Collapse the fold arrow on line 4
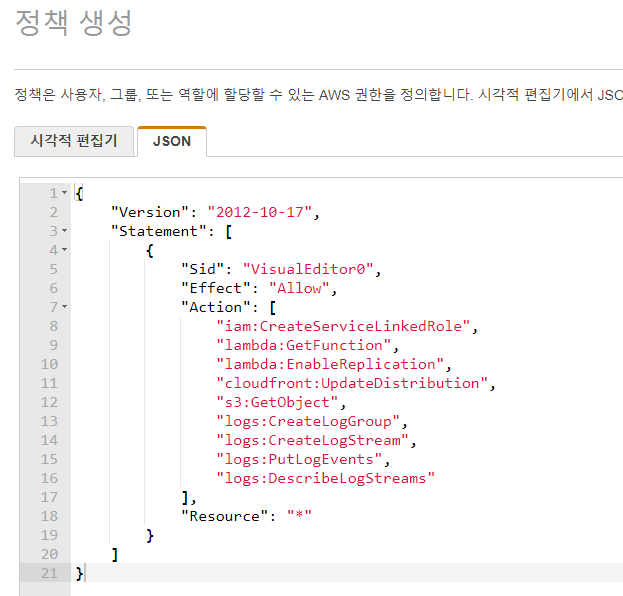623x596 pixels. point(65,250)
